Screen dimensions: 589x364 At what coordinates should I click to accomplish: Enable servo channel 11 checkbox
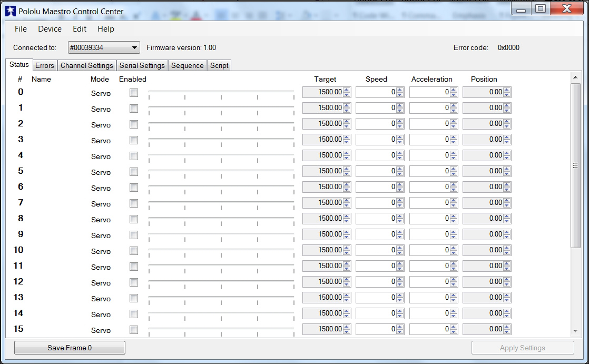(x=134, y=267)
